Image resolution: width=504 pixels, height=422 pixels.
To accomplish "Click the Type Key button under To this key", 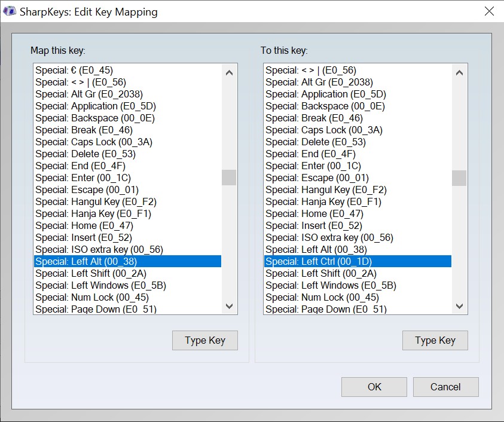I will point(435,340).
